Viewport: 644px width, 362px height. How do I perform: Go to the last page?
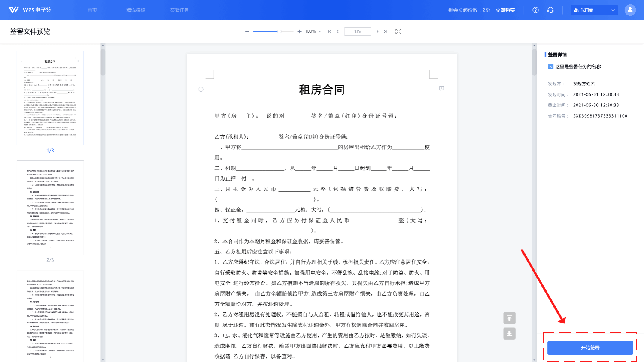(x=385, y=31)
